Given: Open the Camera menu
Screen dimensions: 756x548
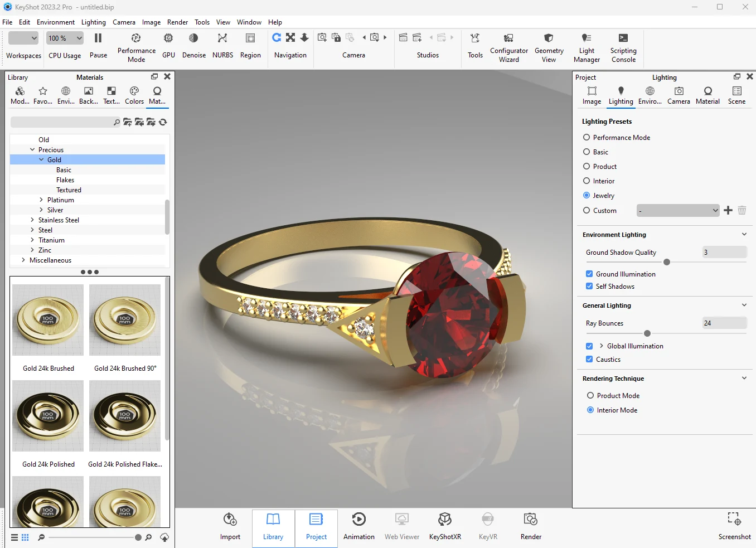Looking at the screenshot, I should (124, 22).
